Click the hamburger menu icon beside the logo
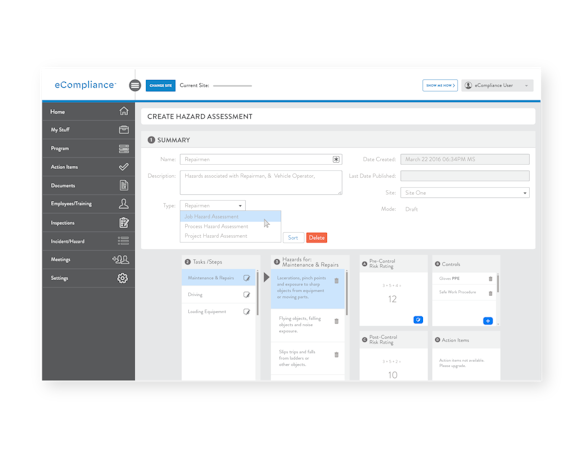 click(x=135, y=85)
